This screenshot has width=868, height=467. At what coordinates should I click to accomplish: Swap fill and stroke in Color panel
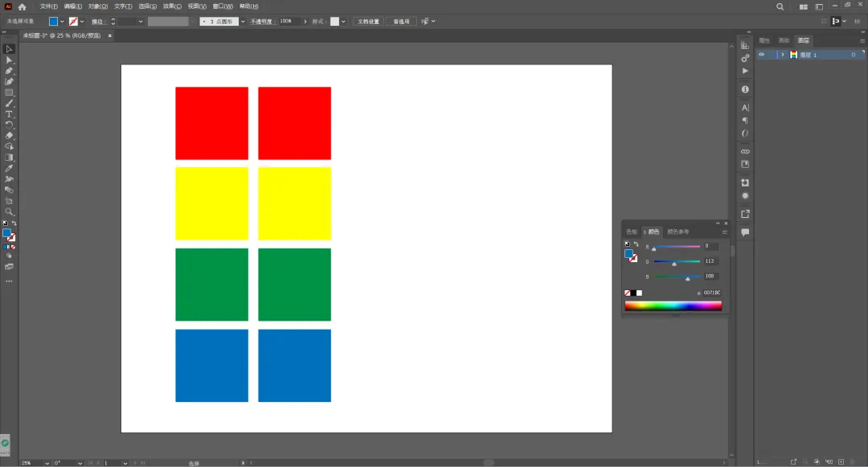tap(636, 244)
